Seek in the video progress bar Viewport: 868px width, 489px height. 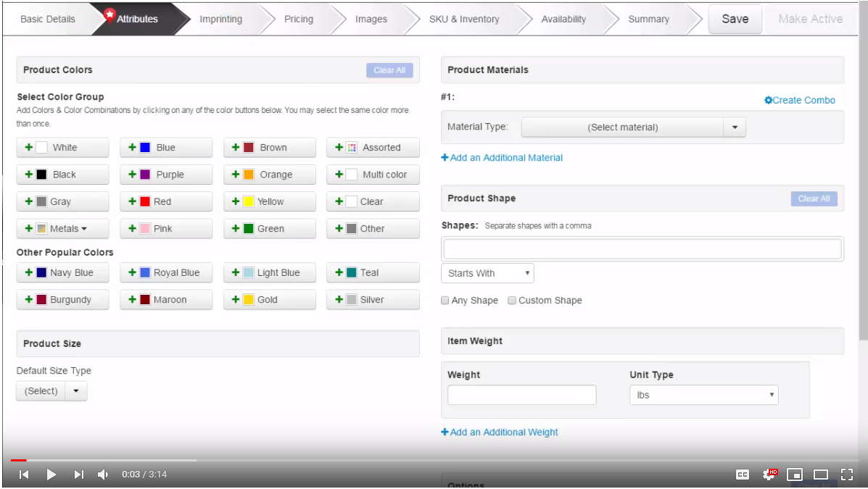pos(434,460)
